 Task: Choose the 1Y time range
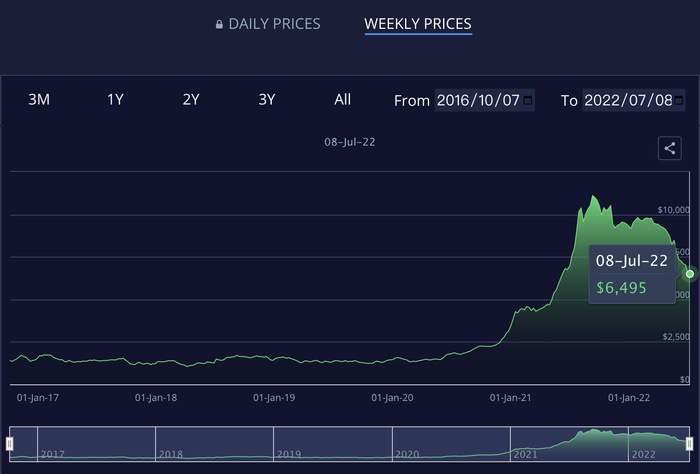pyautogui.click(x=115, y=100)
